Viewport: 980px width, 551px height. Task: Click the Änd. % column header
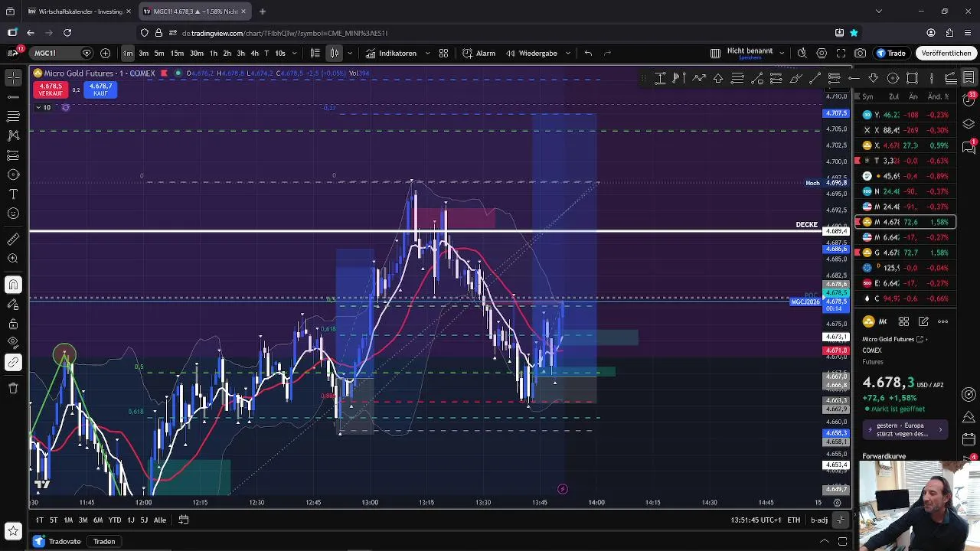pyautogui.click(x=938, y=97)
